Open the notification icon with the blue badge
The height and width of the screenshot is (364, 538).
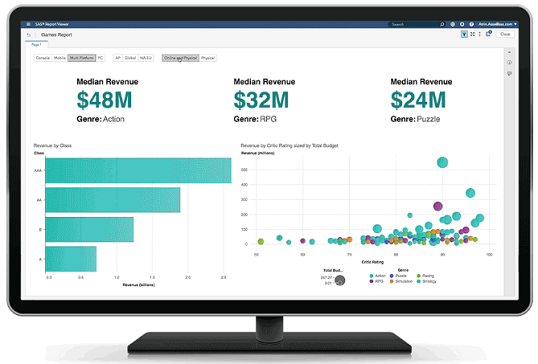tap(489, 34)
